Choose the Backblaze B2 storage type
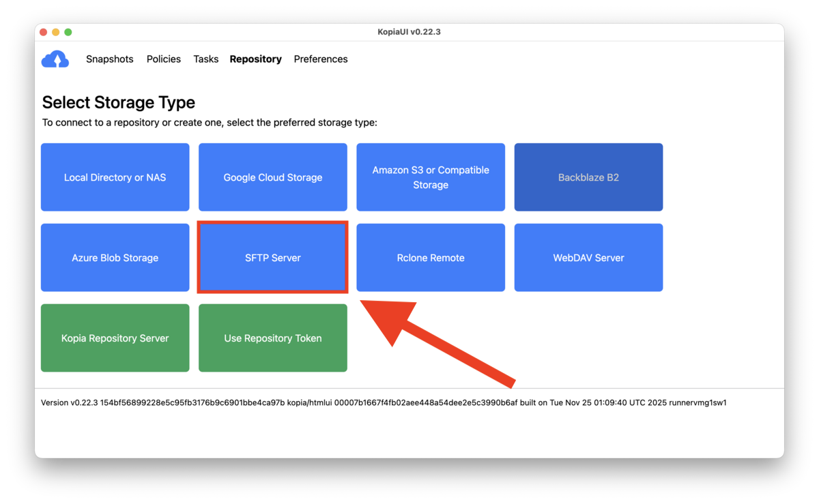The height and width of the screenshot is (504, 819). [588, 177]
